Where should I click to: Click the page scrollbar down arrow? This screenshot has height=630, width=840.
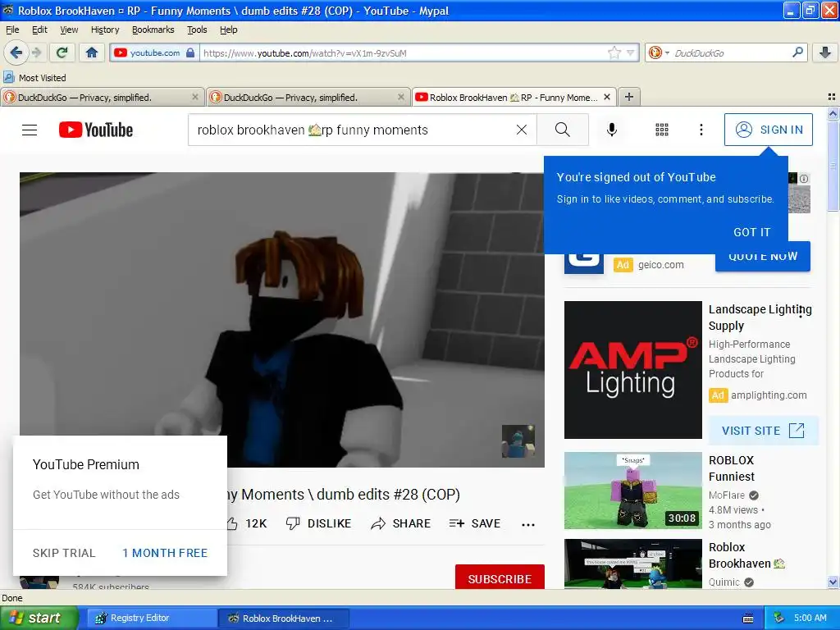pyautogui.click(x=833, y=582)
